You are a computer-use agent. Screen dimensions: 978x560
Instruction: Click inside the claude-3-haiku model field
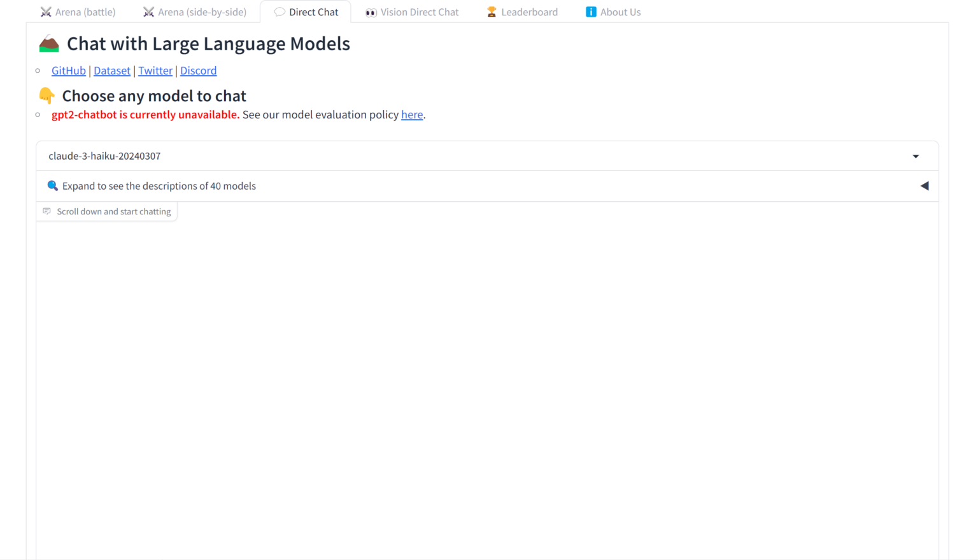255,156
